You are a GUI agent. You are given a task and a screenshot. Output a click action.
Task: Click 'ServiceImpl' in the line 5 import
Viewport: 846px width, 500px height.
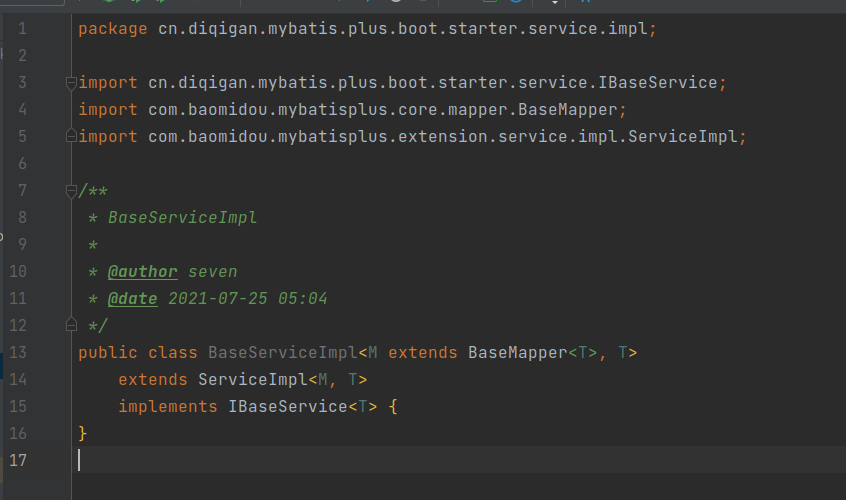tap(683, 136)
